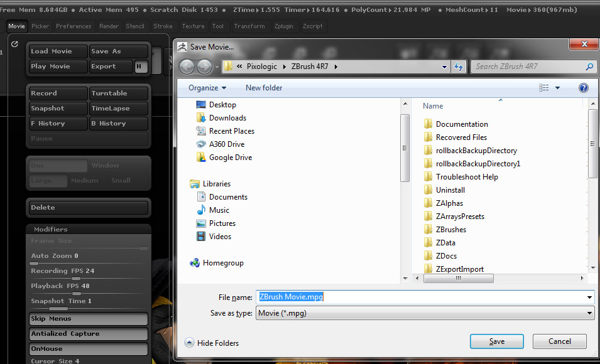
Task: Click the Snapshot Time slider
Action: tap(89, 303)
